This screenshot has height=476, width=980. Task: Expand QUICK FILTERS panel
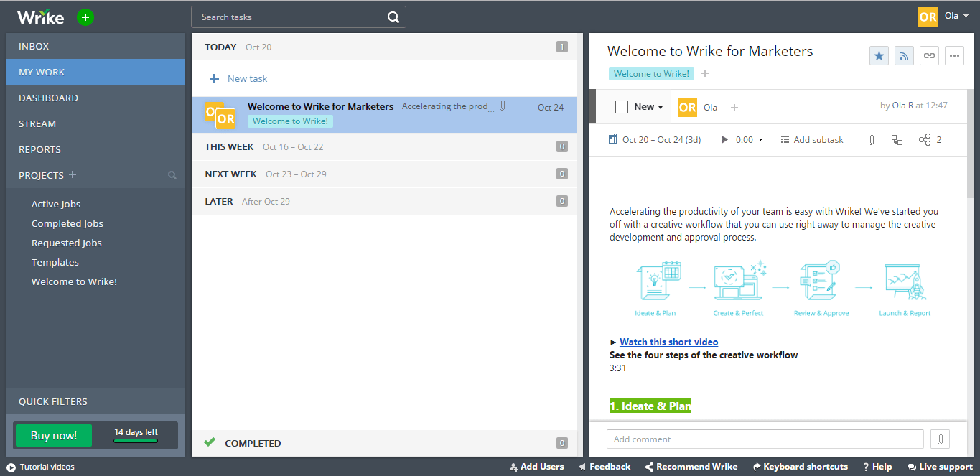coord(95,401)
